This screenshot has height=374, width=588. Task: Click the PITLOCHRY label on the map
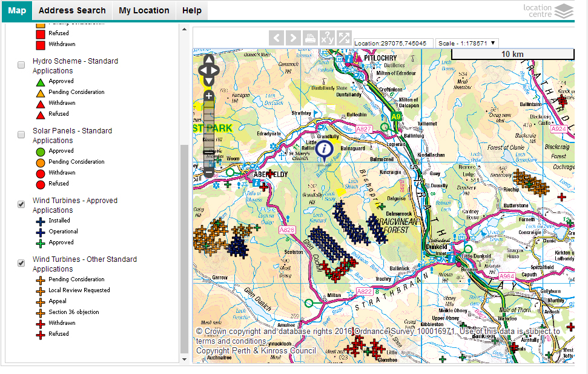380,58
